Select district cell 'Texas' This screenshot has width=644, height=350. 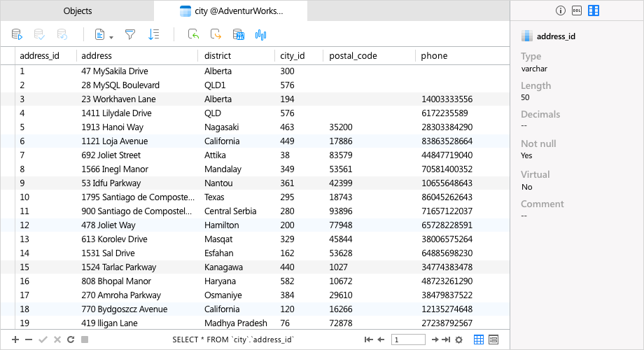pyautogui.click(x=214, y=197)
